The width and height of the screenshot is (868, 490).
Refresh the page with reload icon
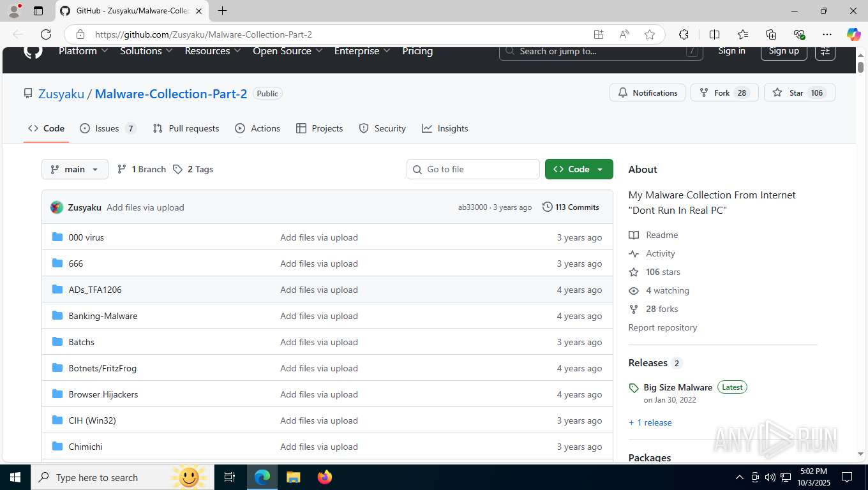pyautogui.click(x=46, y=34)
